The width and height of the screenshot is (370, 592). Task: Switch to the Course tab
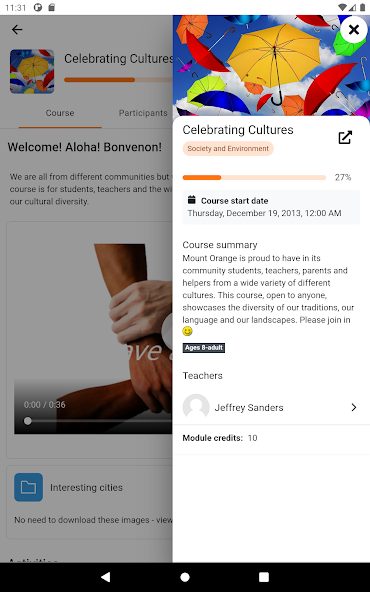click(x=60, y=113)
